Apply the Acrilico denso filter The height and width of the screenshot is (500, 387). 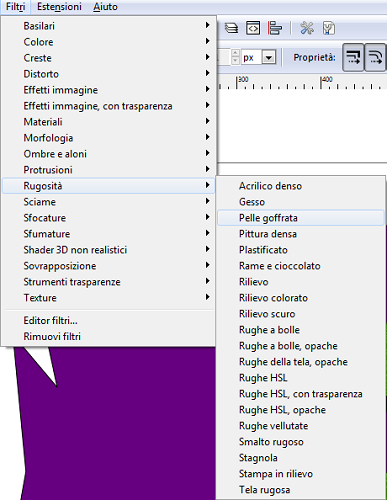click(x=301, y=186)
